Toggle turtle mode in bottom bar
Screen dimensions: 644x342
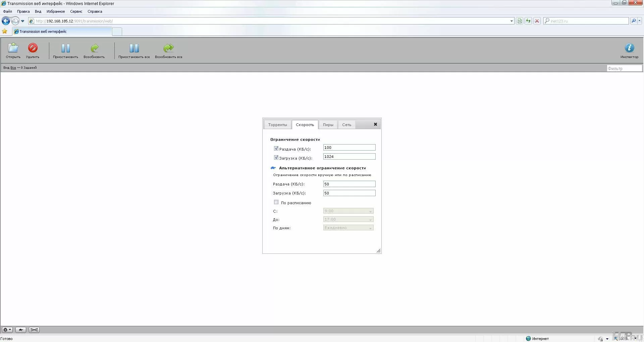coord(21,330)
